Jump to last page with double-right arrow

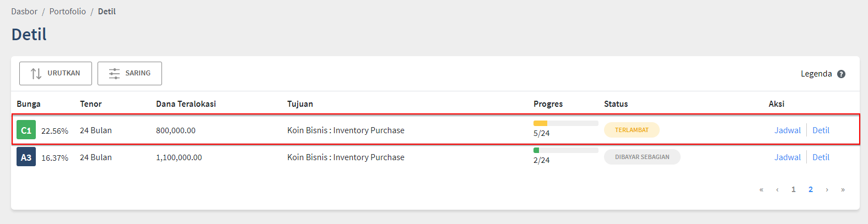tap(843, 190)
